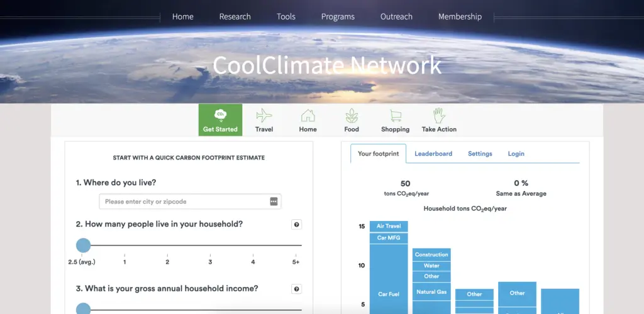Switch to the Settings tab
The height and width of the screenshot is (314, 644).
pyautogui.click(x=480, y=154)
